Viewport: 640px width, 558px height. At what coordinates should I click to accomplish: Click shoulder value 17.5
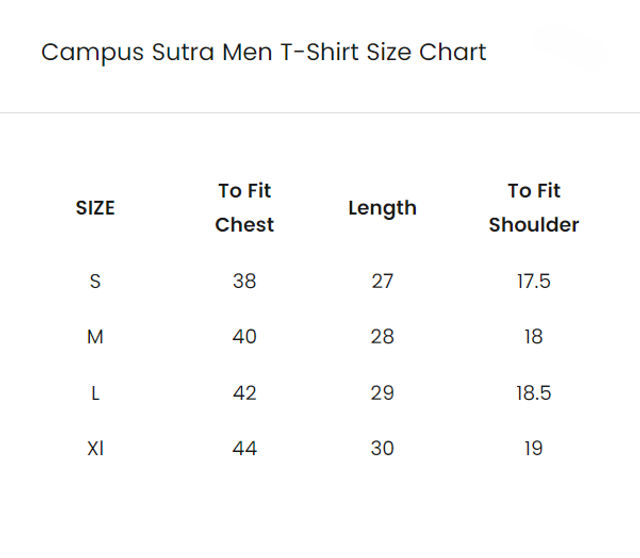point(534,281)
